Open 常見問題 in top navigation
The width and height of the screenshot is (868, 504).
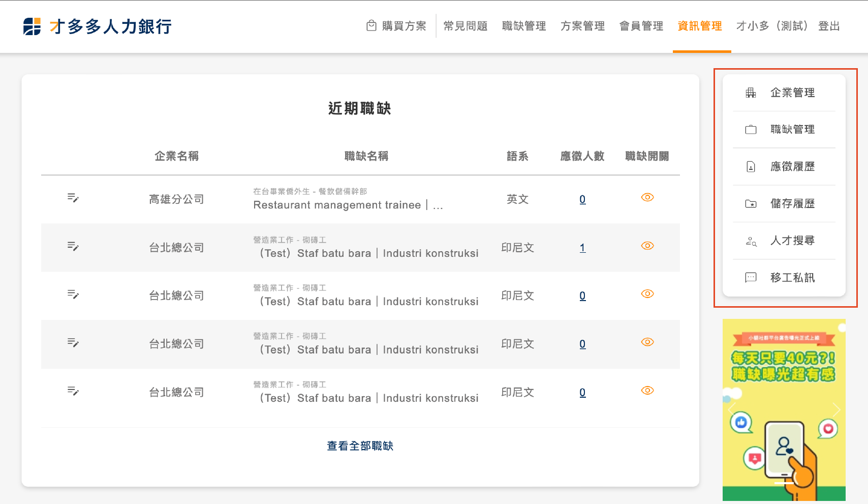[x=465, y=26]
